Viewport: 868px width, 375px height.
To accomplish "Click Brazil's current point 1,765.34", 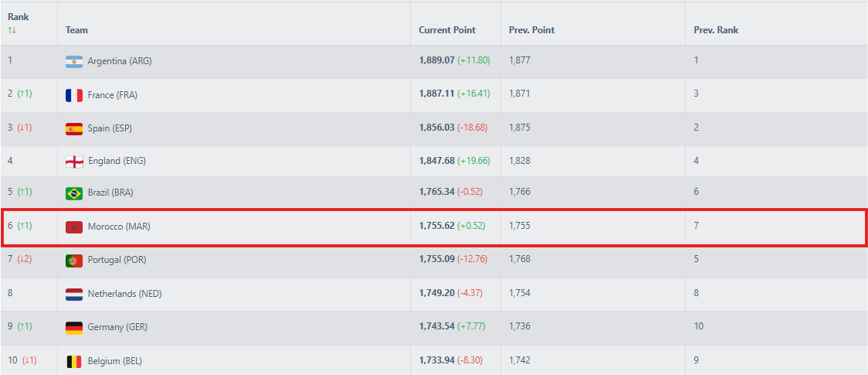I will click(437, 192).
